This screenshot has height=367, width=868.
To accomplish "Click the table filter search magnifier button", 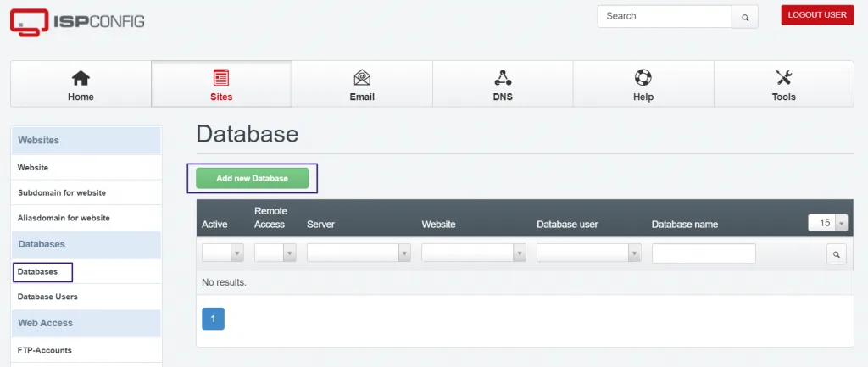I will point(837,254).
